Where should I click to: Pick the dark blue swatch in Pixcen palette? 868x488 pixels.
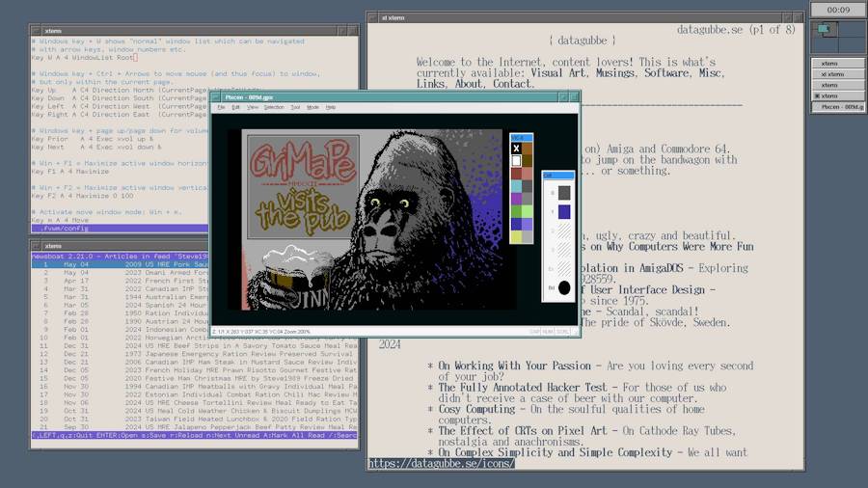516,224
